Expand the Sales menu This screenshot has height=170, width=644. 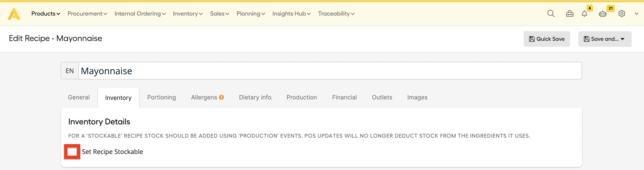coord(220,14)
